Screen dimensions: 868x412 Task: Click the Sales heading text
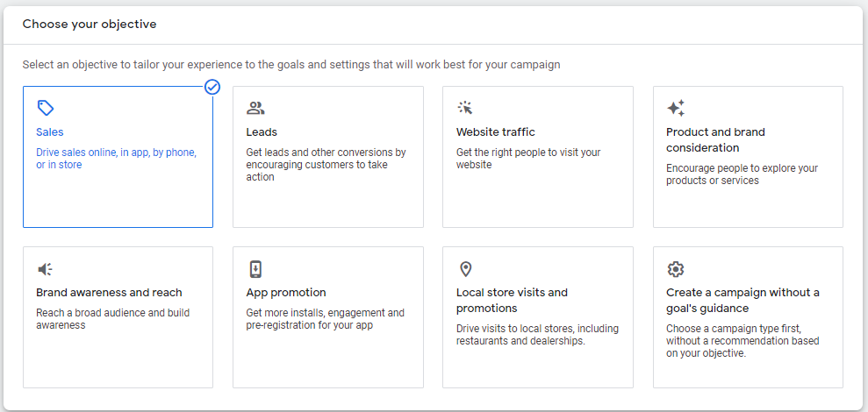tap(50, 132)
